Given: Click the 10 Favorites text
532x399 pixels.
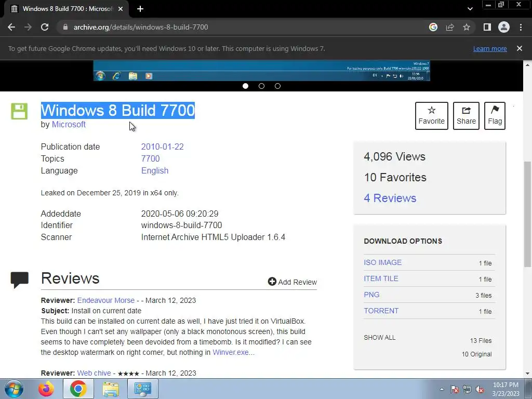Looking at the screenshot, I should click(395, 177).
